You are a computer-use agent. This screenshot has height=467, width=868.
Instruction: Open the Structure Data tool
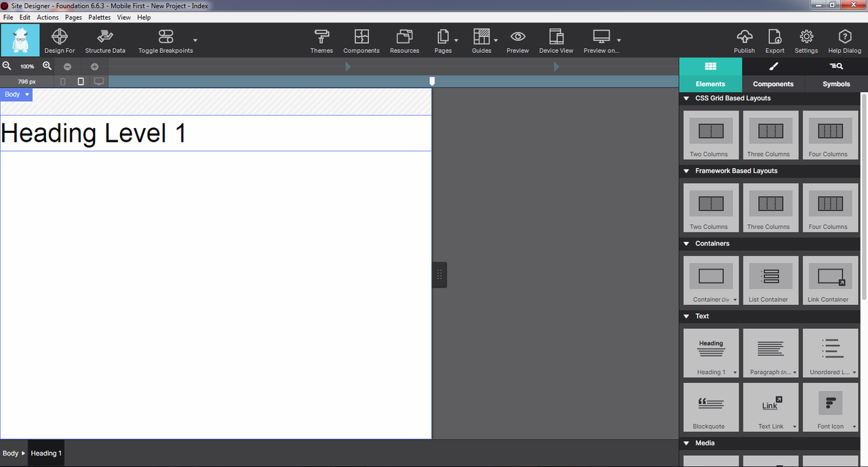tap(105, 41)
